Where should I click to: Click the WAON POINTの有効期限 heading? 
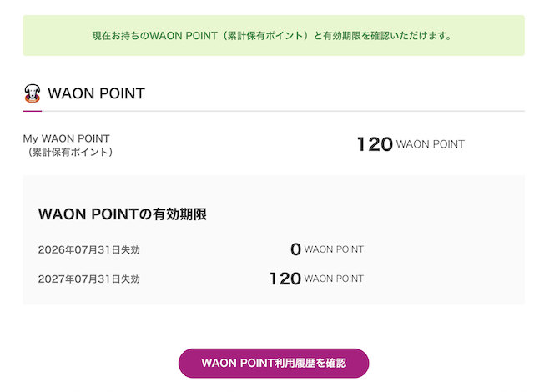(123, 214)
